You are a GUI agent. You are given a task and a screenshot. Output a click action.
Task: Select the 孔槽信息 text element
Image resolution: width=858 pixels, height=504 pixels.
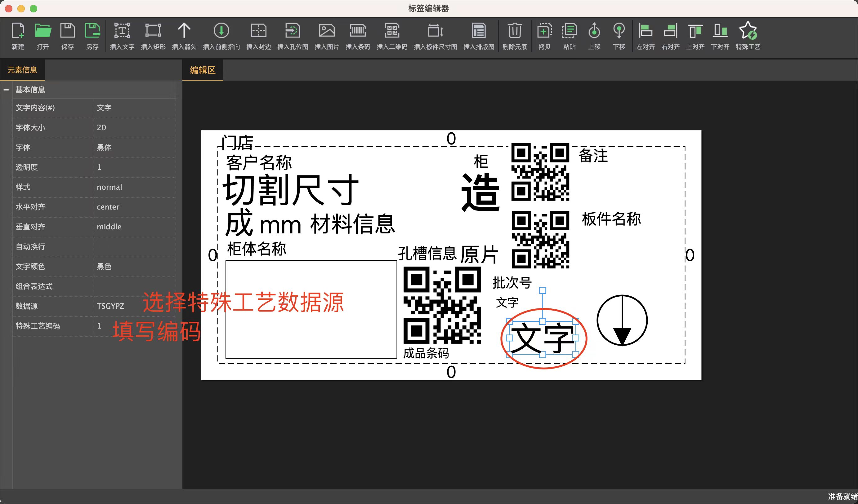pos(427,254)
